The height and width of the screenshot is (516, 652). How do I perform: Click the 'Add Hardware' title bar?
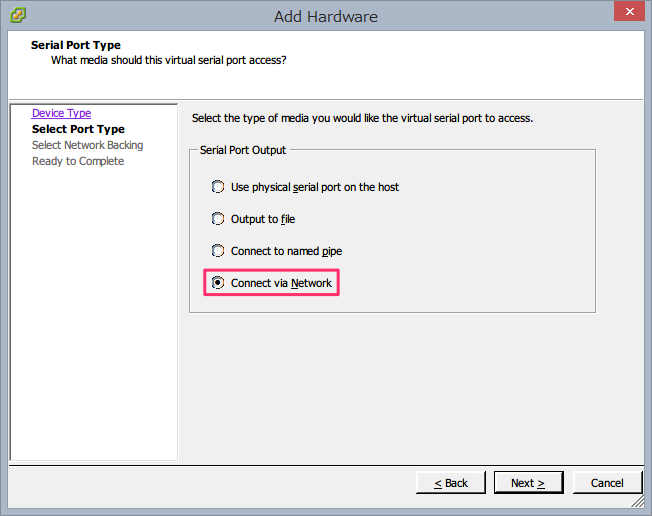coord(326,17)
